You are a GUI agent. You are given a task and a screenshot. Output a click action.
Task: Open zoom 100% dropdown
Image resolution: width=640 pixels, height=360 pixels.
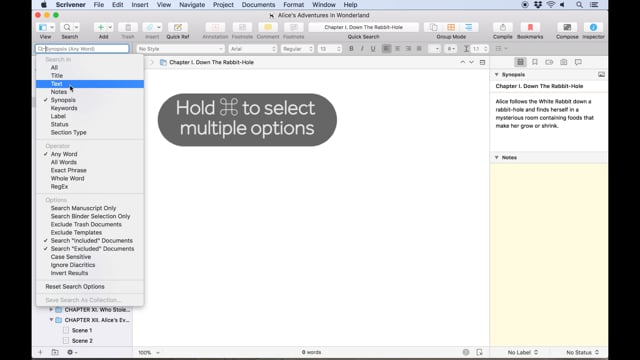coord(149,352)
